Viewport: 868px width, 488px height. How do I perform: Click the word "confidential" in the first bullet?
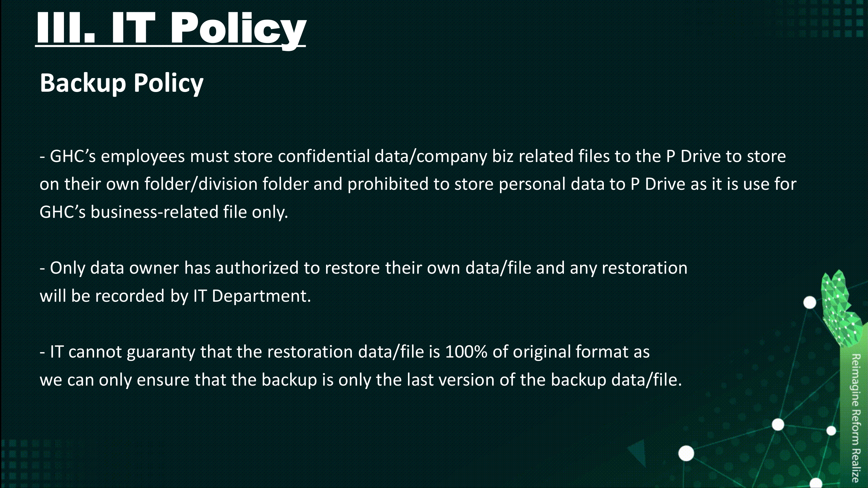pyautogui.click(x=323, y=156)
